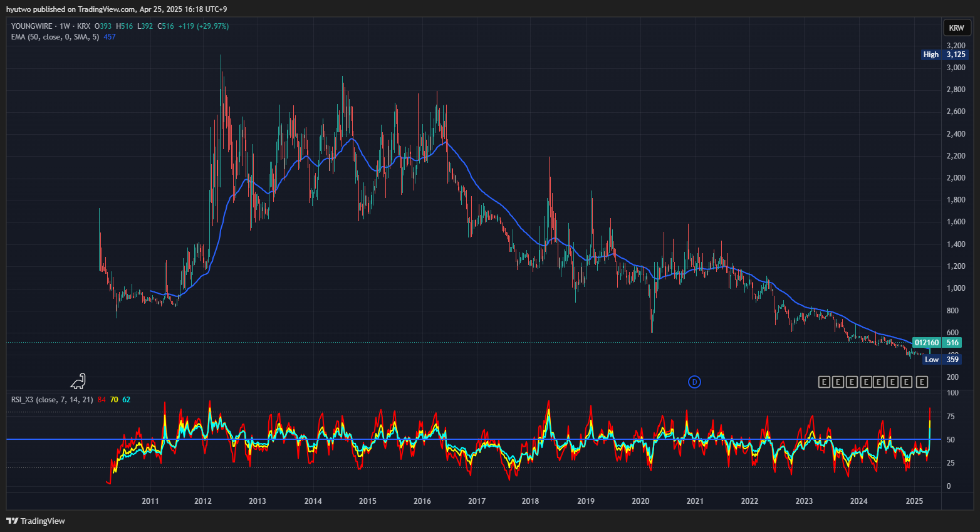980x532 pixels.
Task: Click the 2023 label on time axis
Action: [804, 501]
